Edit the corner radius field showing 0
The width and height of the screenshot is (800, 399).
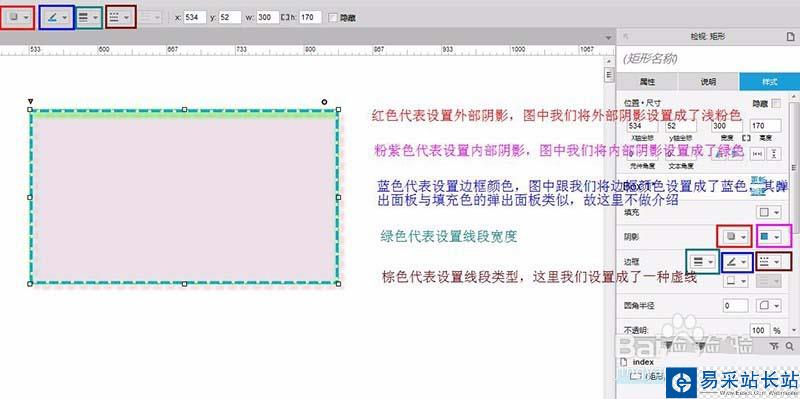point(736,306)
